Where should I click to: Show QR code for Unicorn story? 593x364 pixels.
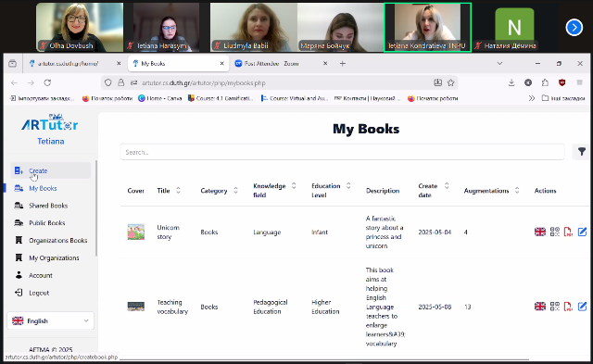[x=555, y=232]
